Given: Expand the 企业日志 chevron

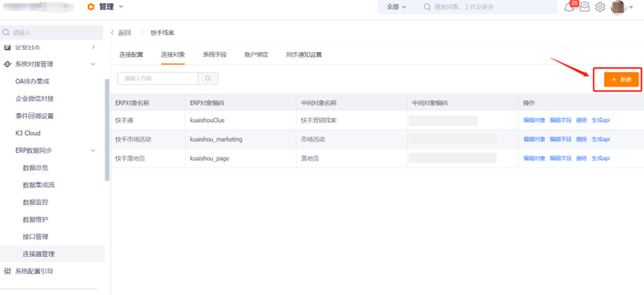Looking at the screenshot, I should point(93,47).
